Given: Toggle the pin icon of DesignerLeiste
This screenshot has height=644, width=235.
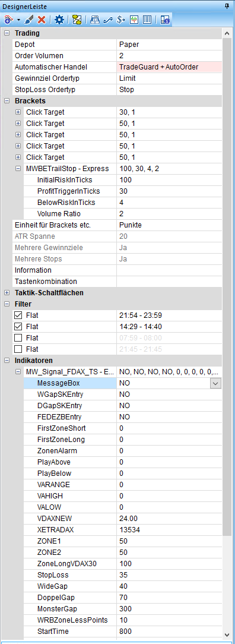Looking at the screenshot, I should click(227, 6).
